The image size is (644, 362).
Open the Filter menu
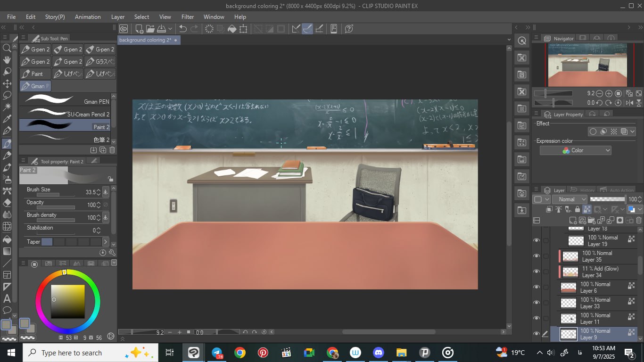click(x=188, y=16)
